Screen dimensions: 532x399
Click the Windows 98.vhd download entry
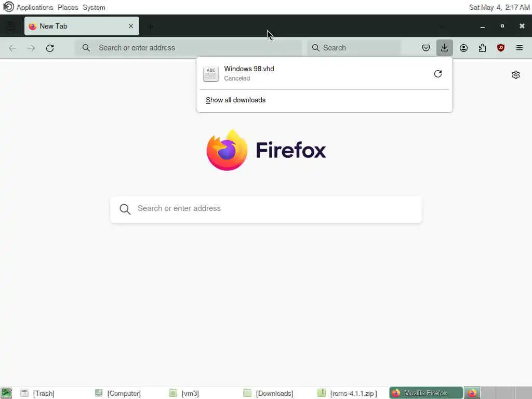pos(324,74)
